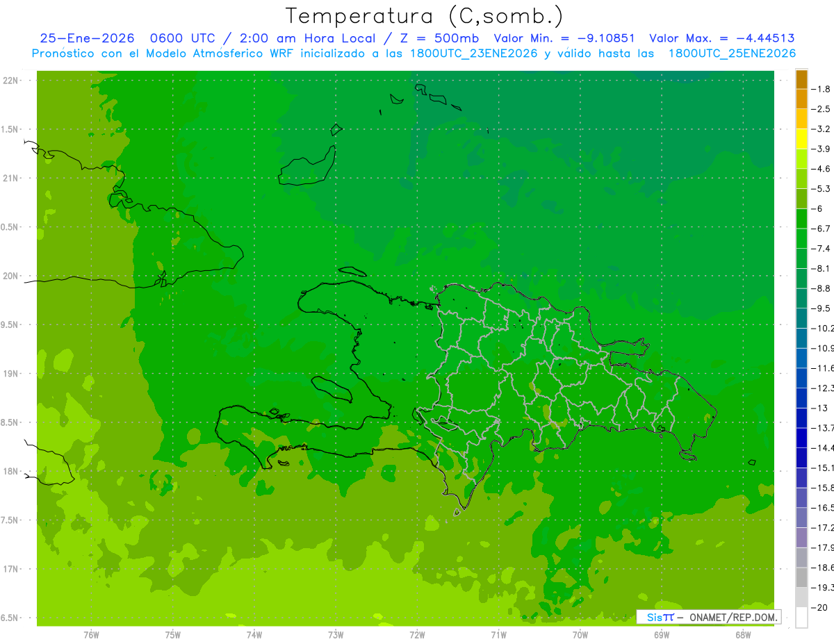Click the 22N latitude axis label

pyautogui.click(x=11, y=81)
